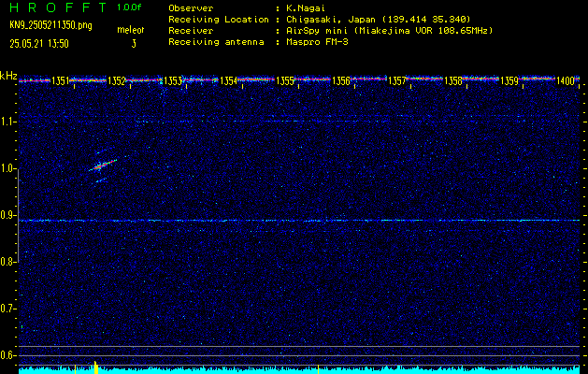588x374 pixels.
Task: Select the 1358 time marker
Action: (x=453, y=81)
